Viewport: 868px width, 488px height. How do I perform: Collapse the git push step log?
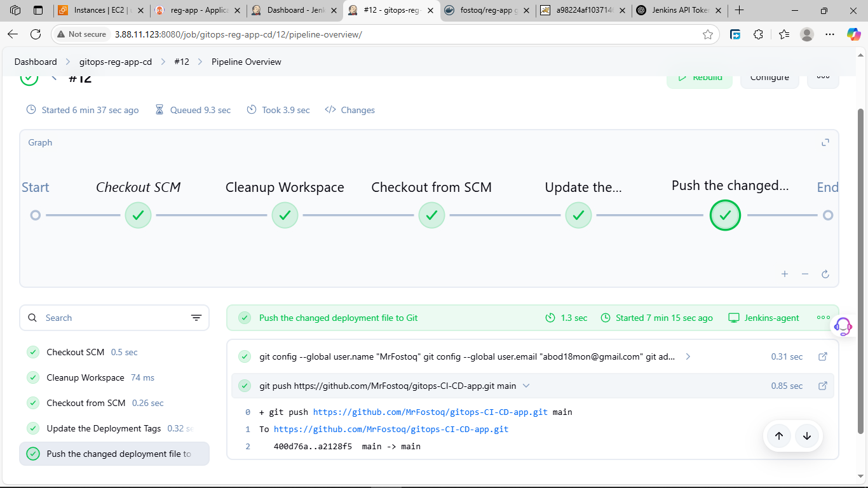526,386
